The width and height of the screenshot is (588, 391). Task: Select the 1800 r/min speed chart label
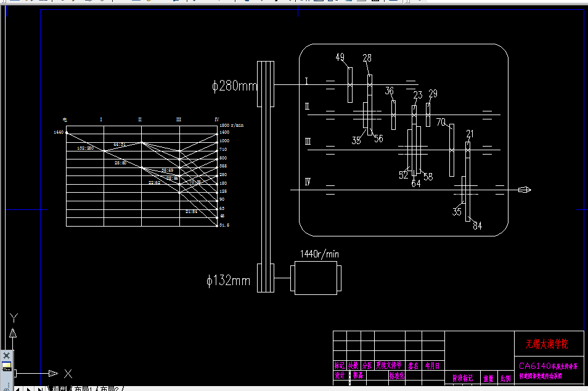231,126
